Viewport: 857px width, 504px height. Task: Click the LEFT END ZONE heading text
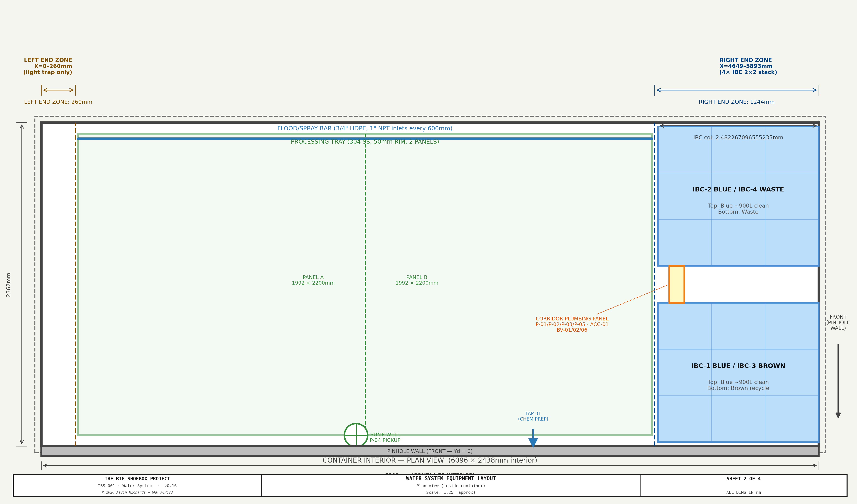[x=48, y=66]
